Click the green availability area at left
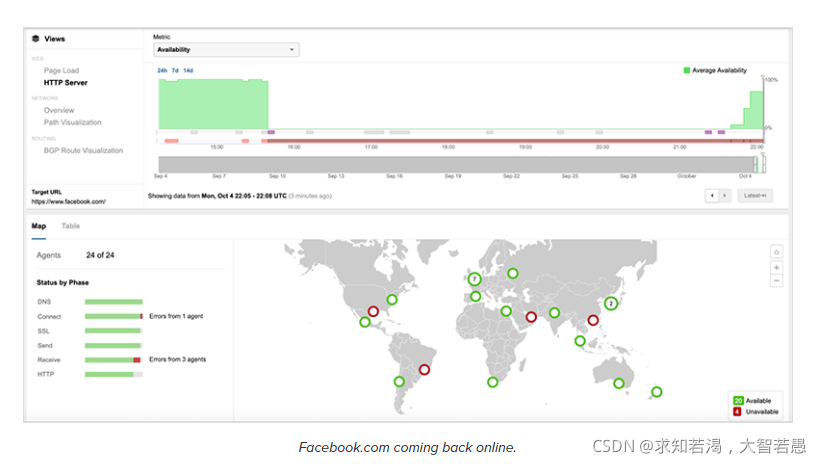 pos(213,104)
